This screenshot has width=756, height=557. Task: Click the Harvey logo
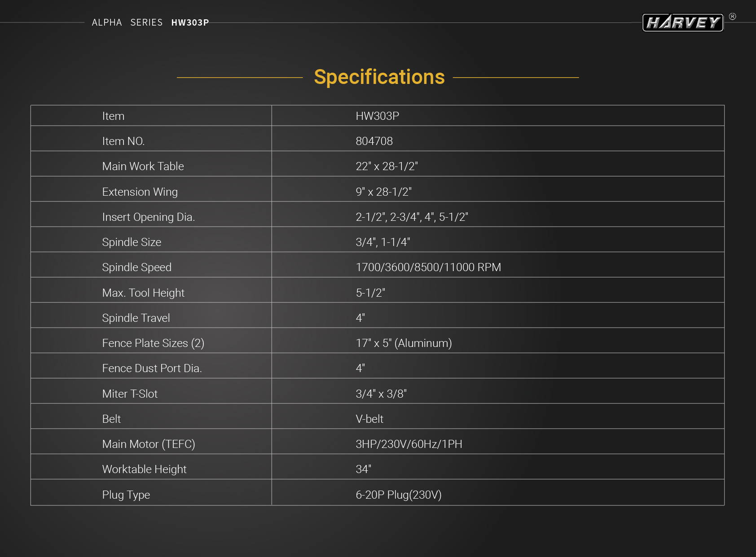[683, 22]
